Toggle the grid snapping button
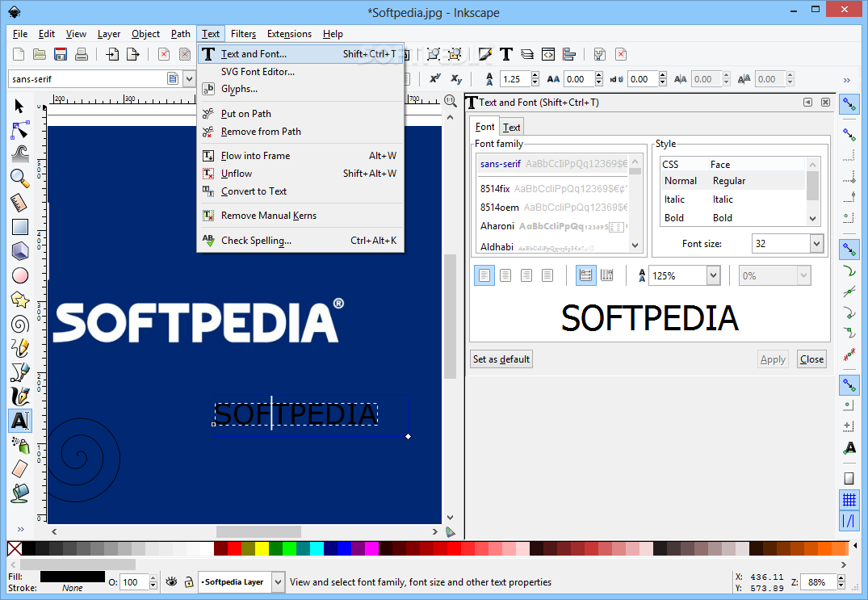This screenshot has height=600, width=868. [849, 500]
